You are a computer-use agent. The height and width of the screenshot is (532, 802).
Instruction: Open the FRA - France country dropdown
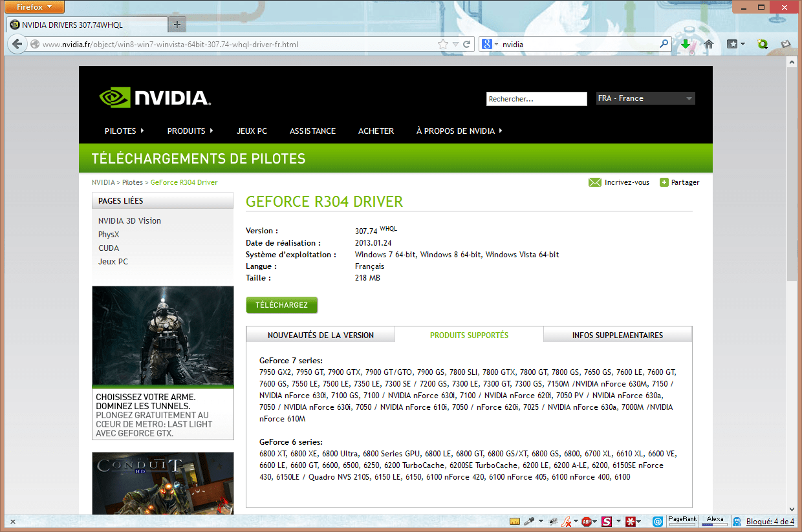pos(645,98)
